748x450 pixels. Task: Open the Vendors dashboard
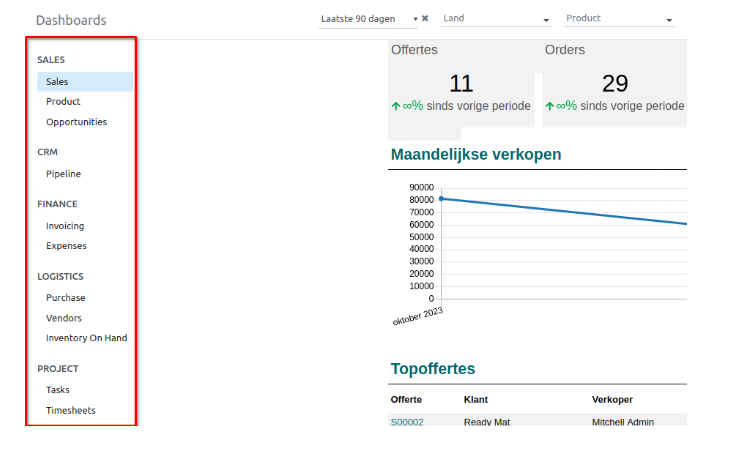(x=64, y=318)
